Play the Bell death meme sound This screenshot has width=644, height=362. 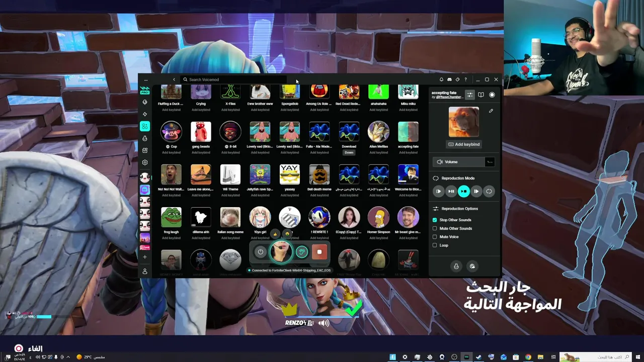(x=319, y=174)
